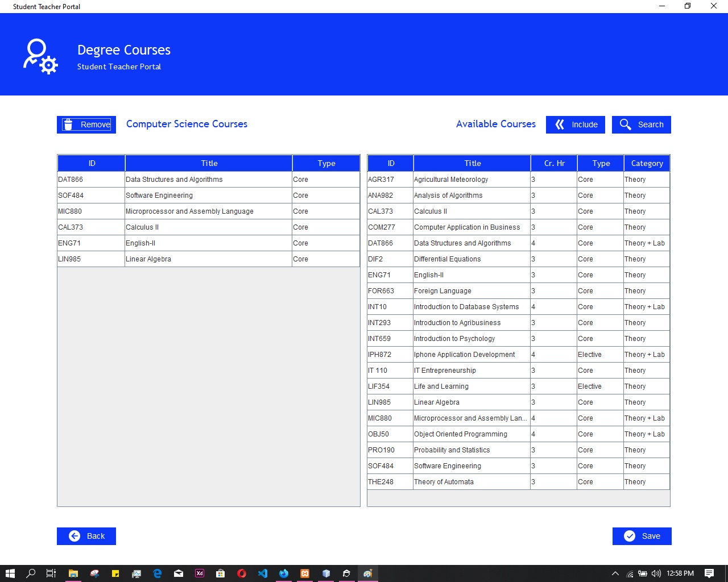Open the volume control in system tray
The width and height of the screenshot is (728, 582).
(x=656, y=573)
